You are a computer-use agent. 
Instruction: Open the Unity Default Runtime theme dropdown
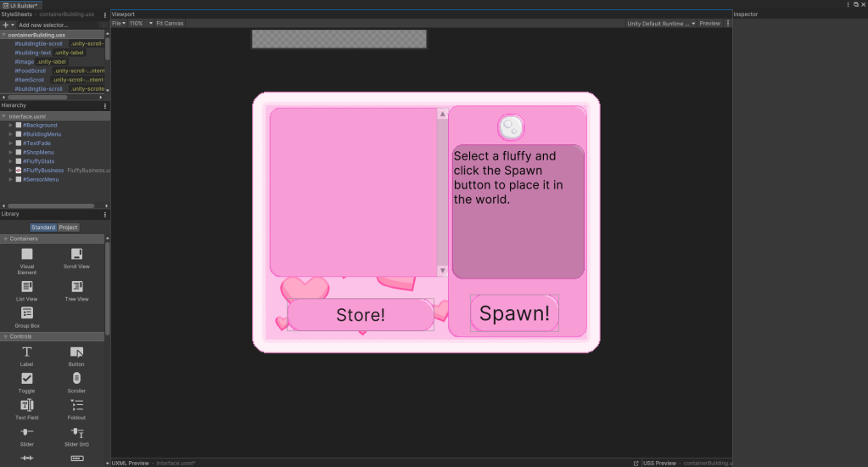(x=661, y=23)
